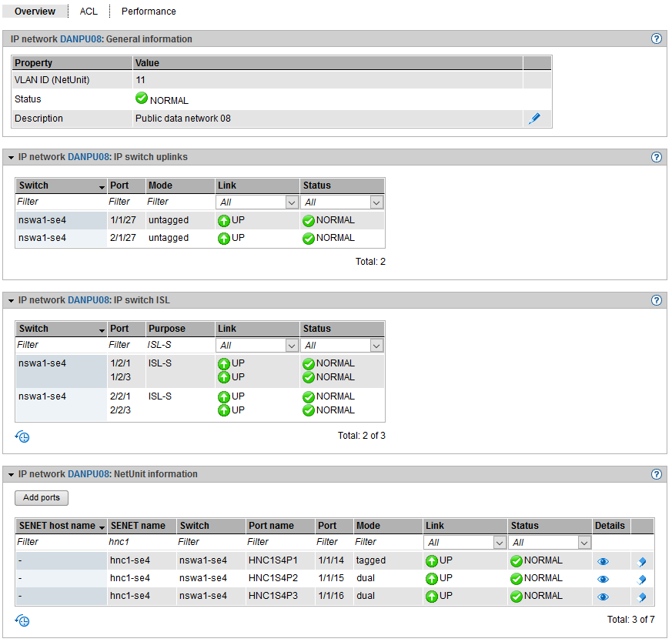Image resolution: width=672 pixels, height=642 pixels.
Task: Click refresh icon below NetUnit information table
Action: [x=22, y=620]
